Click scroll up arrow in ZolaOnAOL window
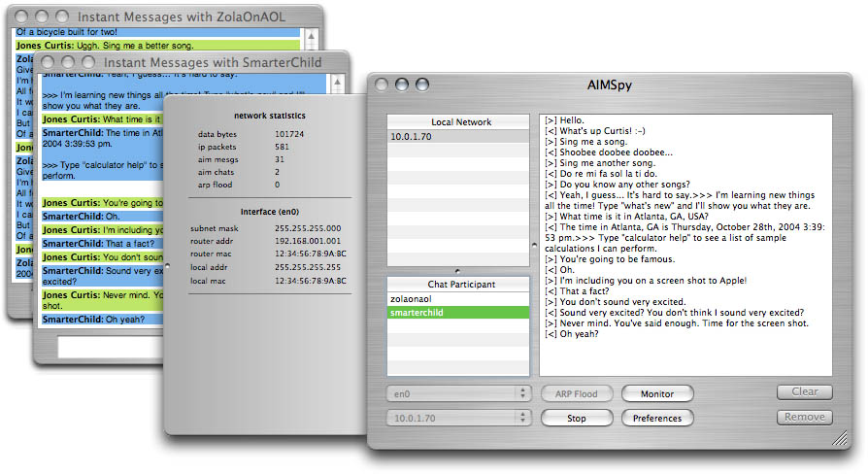868x474 pixels. [311, 37]
